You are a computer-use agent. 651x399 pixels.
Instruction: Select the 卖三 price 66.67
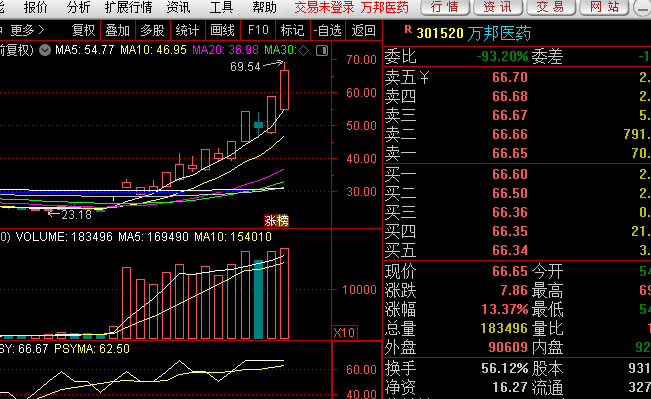[510, 115]
